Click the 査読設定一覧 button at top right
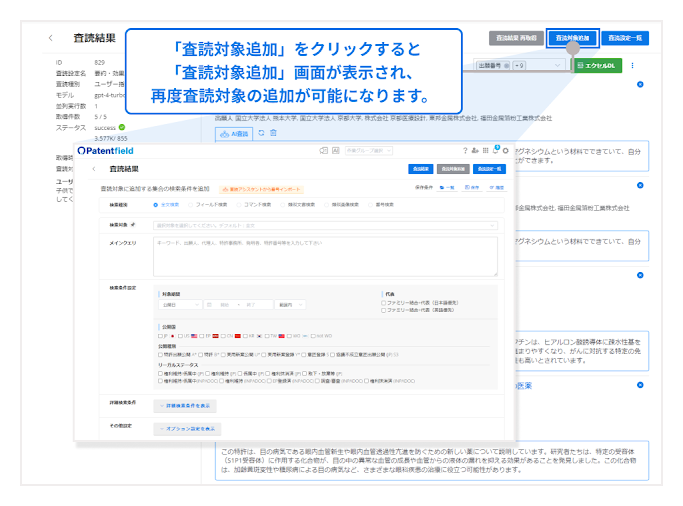The image size is (683, 506). (x=626, y=38)
